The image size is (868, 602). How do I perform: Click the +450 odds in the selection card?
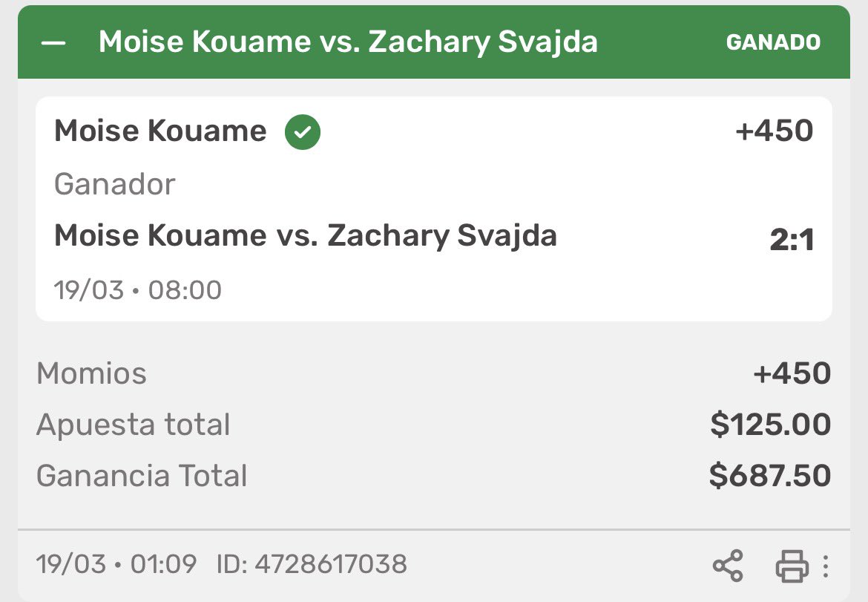774,131
